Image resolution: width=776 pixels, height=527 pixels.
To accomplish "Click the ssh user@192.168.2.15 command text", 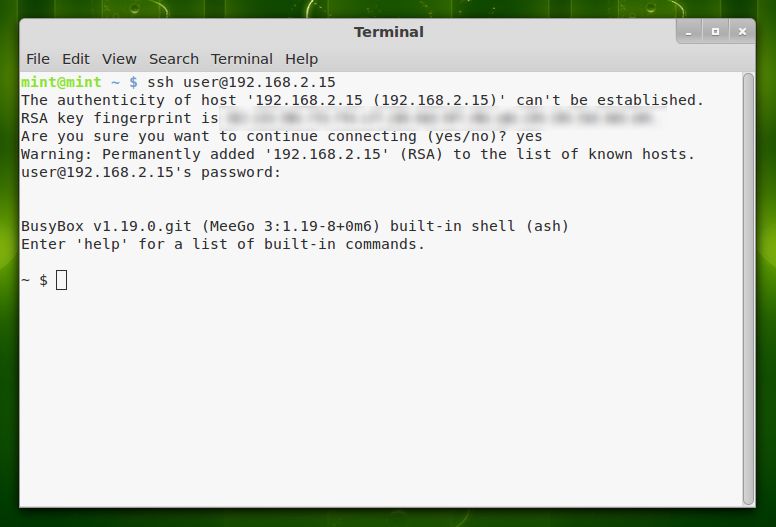I will [242, 82].
